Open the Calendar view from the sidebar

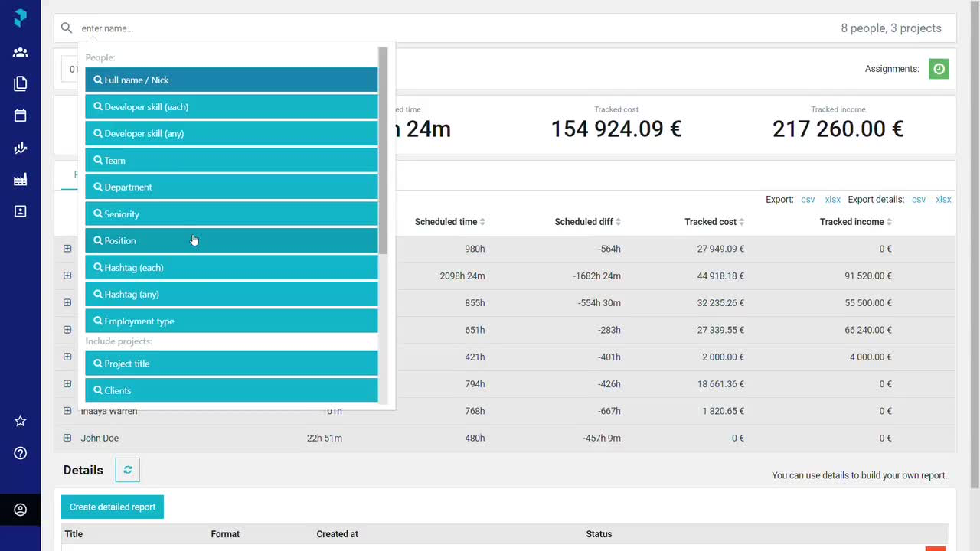(21, 116)
